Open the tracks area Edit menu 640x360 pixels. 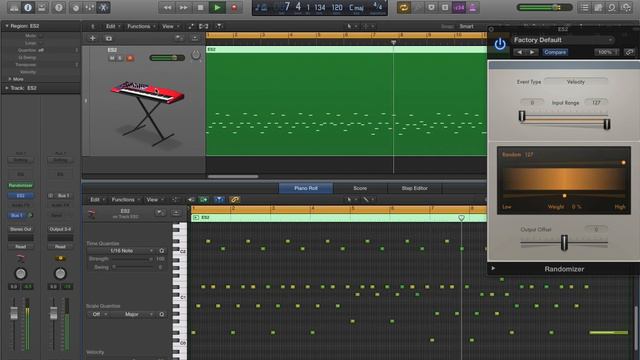click(113, 26)
